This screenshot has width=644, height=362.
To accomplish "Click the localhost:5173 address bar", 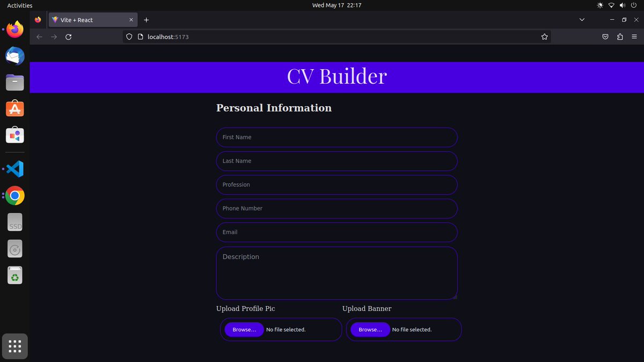I will 336,37.
